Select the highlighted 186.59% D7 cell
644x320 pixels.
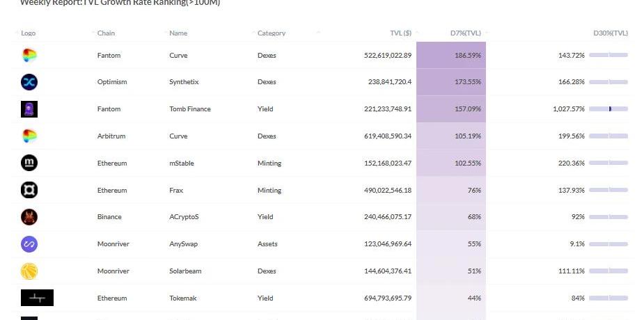click(451, 56)
